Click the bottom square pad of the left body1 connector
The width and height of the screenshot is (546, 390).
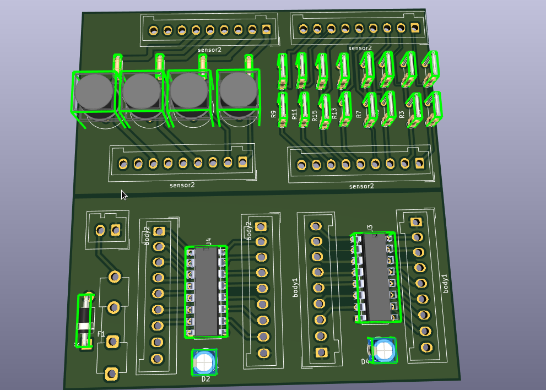pos(321,352)
